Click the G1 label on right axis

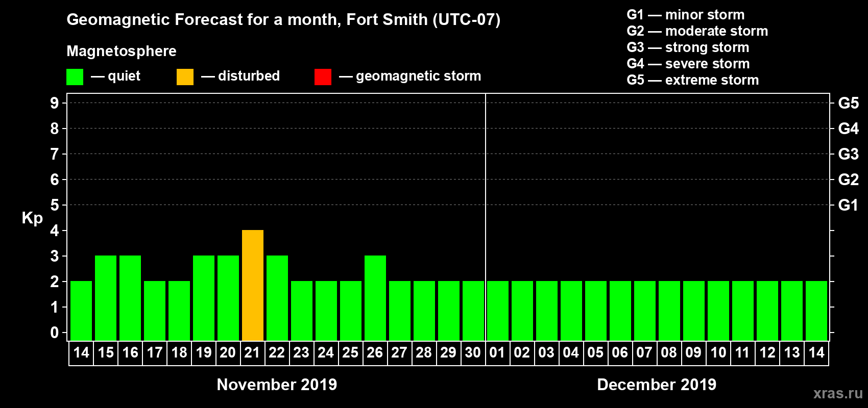click(849, 205)
